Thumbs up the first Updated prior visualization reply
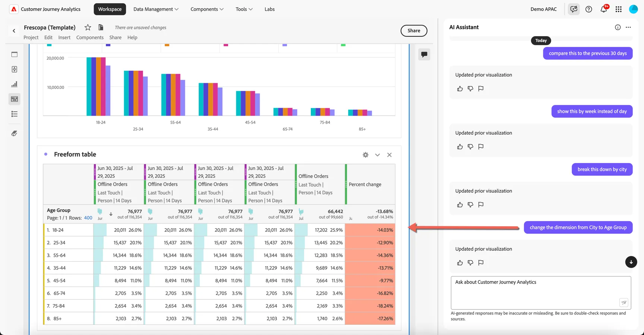644x335 pixels. [x=460, y=89]
